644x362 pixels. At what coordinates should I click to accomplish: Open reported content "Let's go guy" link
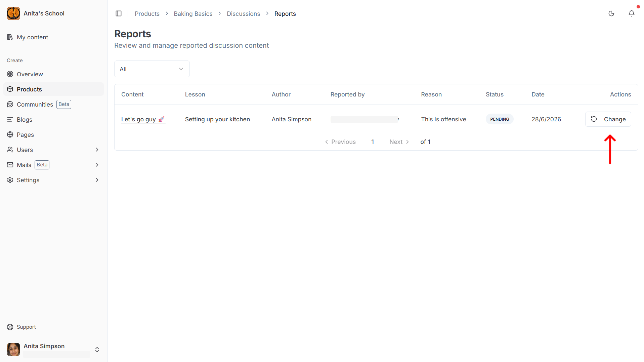(143, 119)
